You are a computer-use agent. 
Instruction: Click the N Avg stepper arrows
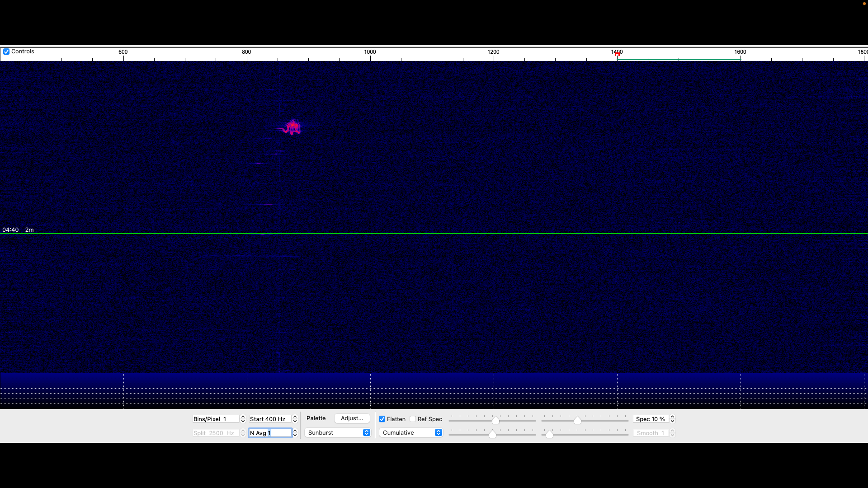click(295, 433)
